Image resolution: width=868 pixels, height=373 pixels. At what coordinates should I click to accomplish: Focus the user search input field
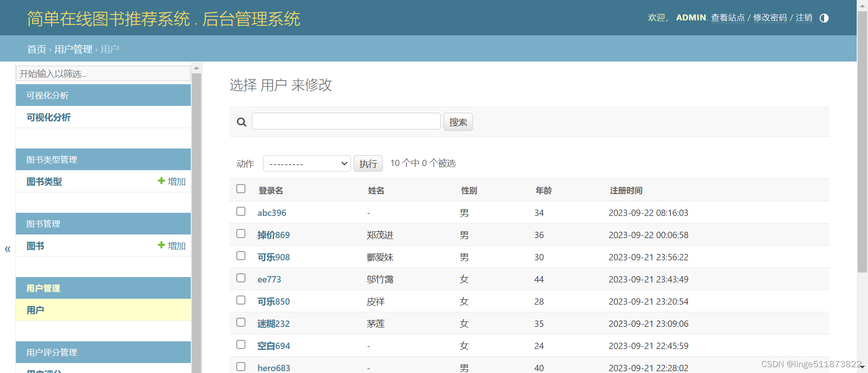tap(346, 121)
